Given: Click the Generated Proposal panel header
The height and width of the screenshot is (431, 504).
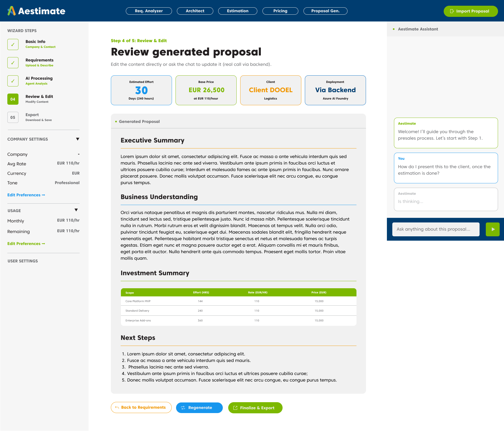Looking at the screenshot, I should click(238, 121).
